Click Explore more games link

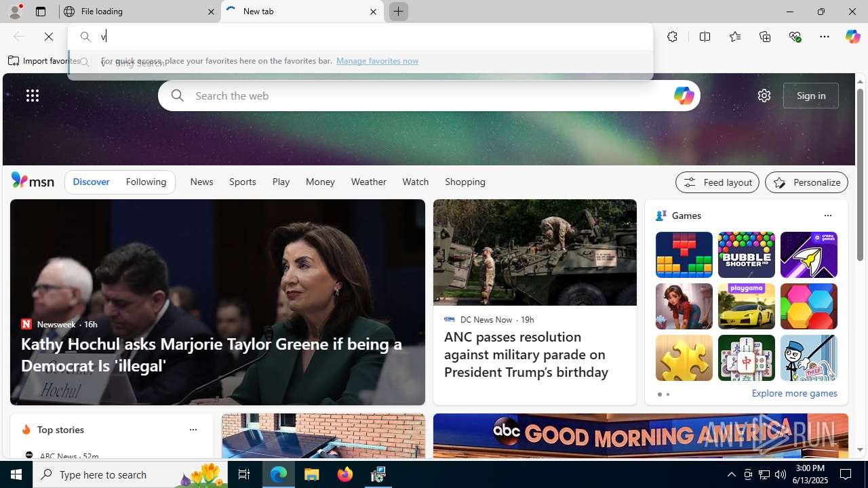tap(794, 394)
